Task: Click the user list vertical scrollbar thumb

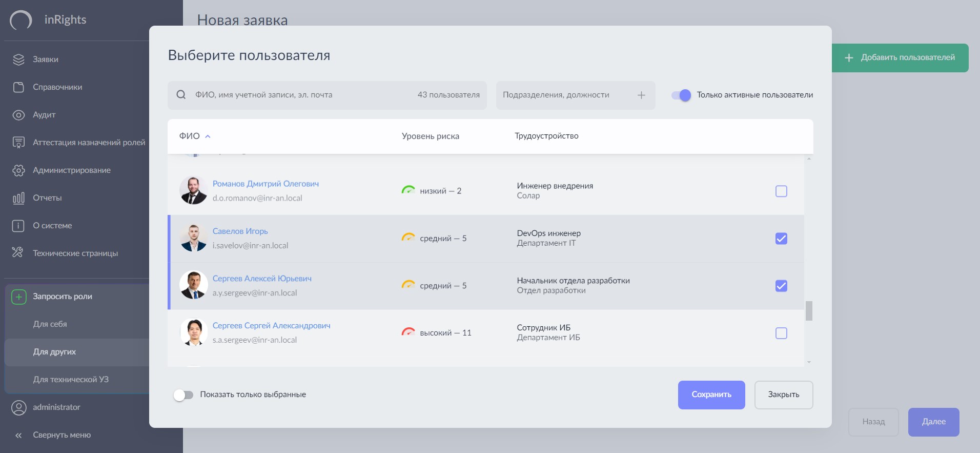Action: [x=809, y=311]
